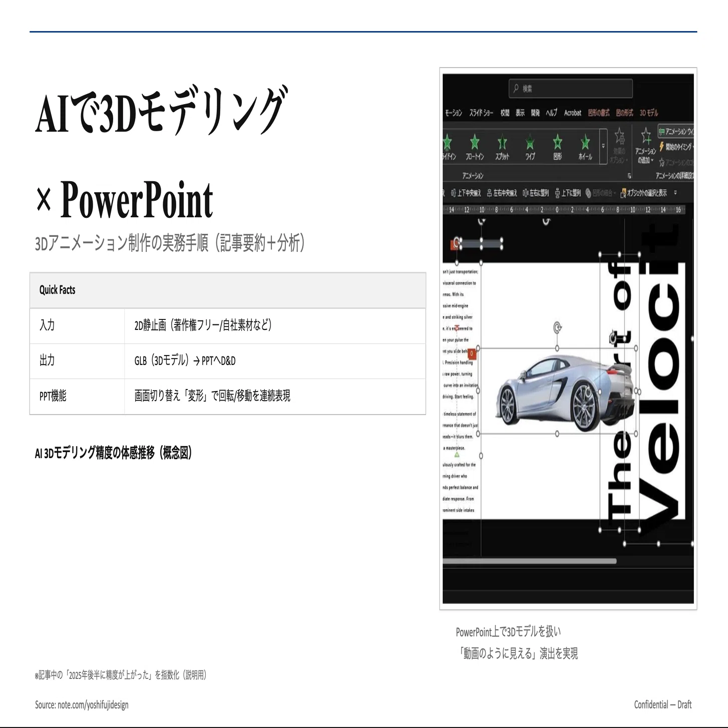Open the アニメーション ウィンドウ pane button
The width and height of the screenshot is (728, 728).
click(x=676, y=131)
